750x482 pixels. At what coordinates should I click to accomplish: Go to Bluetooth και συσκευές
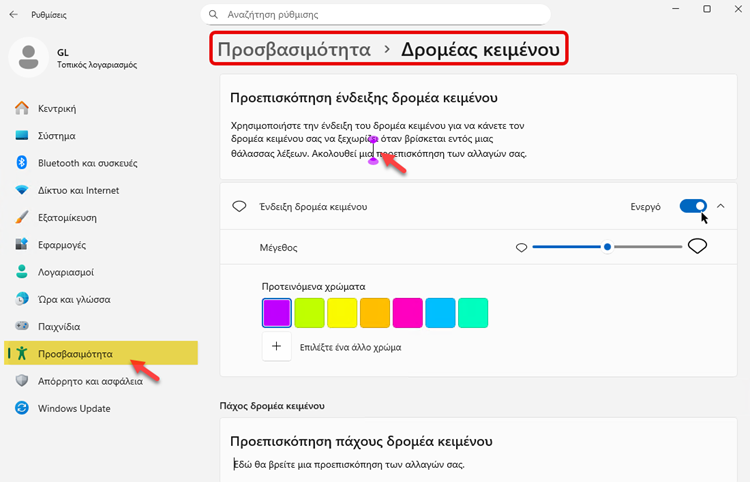click(101, 163)
